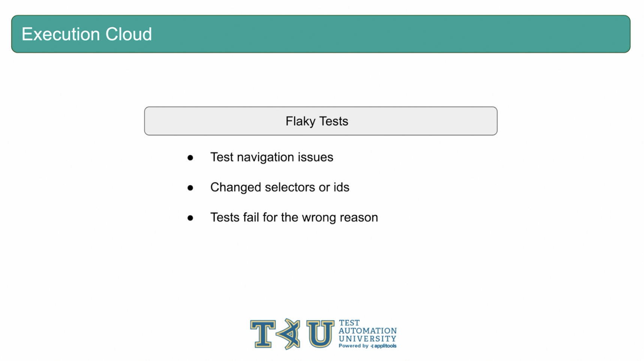Click the blue letter T in logo
This screenshot has width=644, height=361.
263,334
